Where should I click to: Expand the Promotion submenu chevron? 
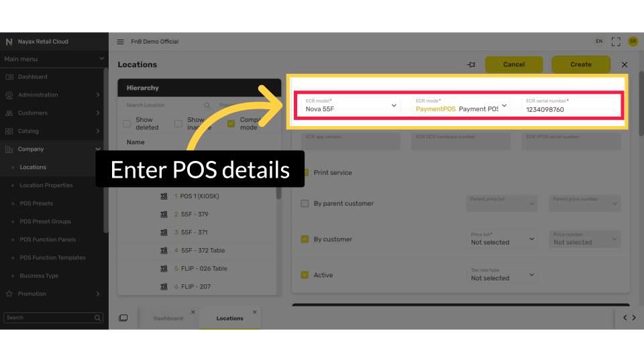tap(98, 294)
